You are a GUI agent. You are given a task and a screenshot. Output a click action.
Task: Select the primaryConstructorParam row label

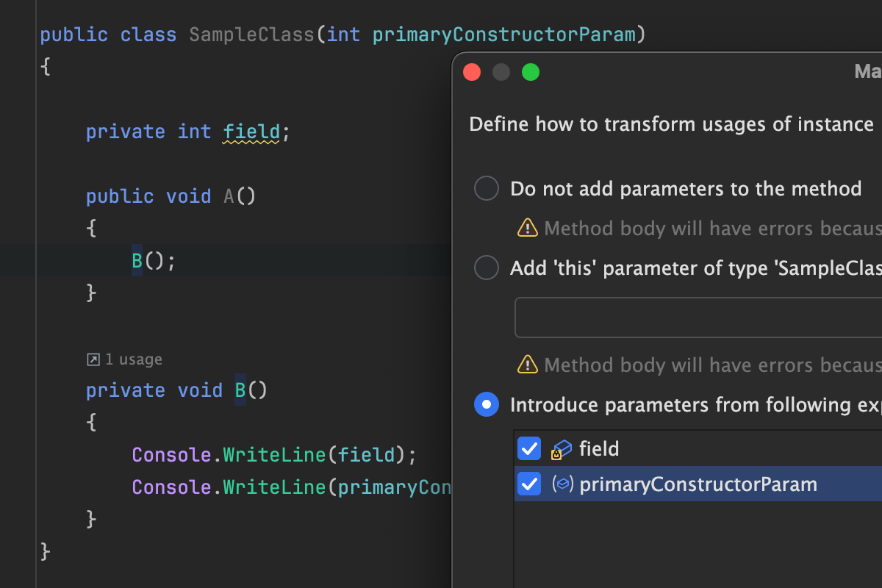[698, 484]
